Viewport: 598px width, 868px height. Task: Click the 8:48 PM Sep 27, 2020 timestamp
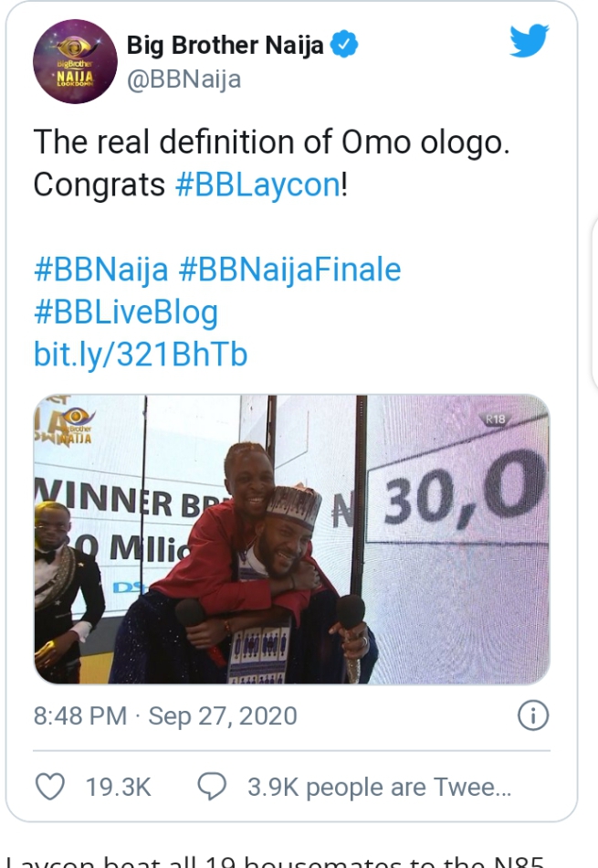(x=165, y=715)
